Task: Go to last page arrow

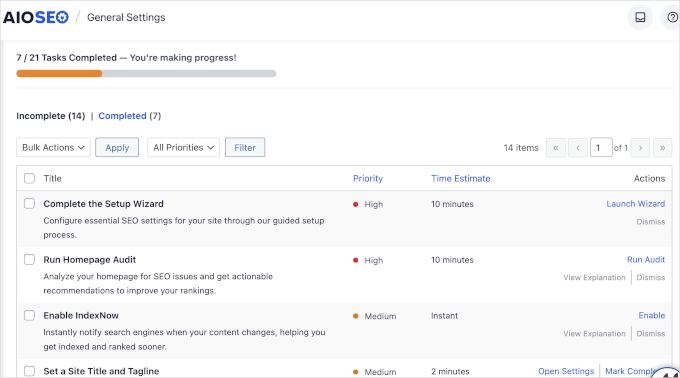Action: click(663, 148)
